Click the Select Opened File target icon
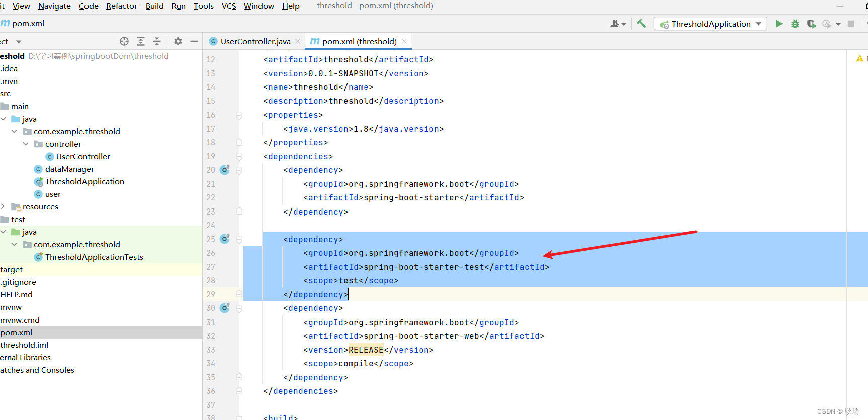 click(x=124, y=41)
